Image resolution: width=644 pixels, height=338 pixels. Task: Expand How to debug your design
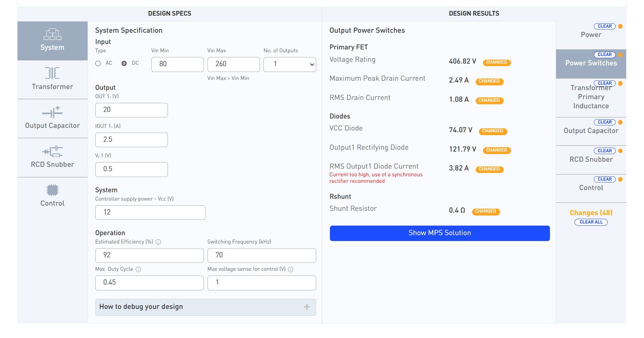click(x=205, y=307)
